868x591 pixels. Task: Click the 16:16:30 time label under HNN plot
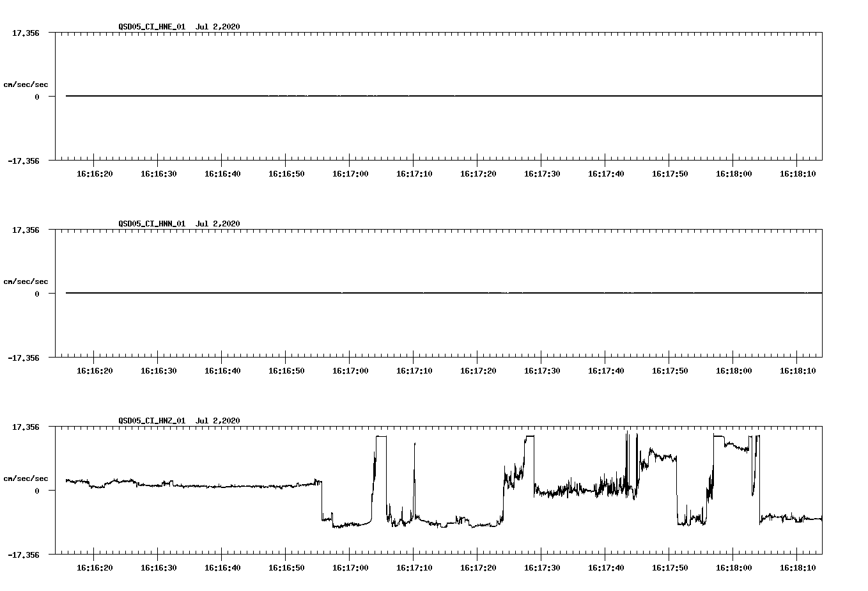coord(159,371)
